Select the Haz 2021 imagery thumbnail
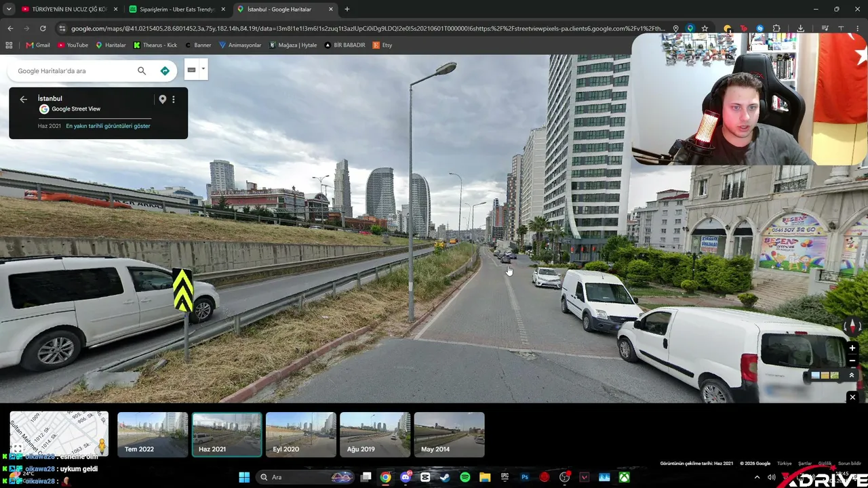This screenshot has width=868, height=488. tap(226, 434)
